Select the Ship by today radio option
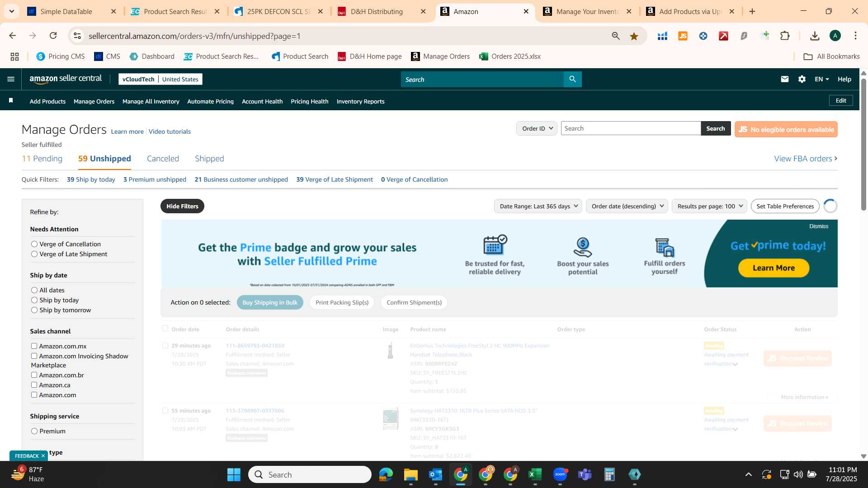Image resolution: width=868 pixels, height=488 pixels. pyautogui.click(x=34, y=300)
